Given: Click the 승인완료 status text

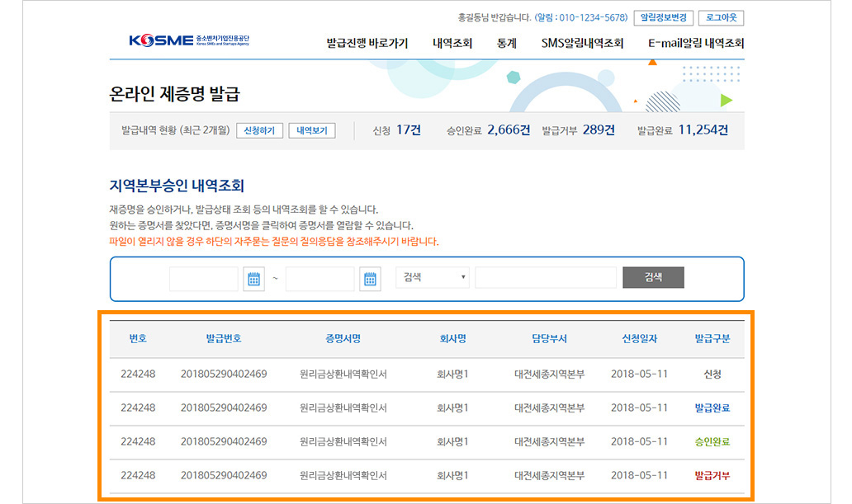Looking at the screenshot, I should [x=712, y=441].
